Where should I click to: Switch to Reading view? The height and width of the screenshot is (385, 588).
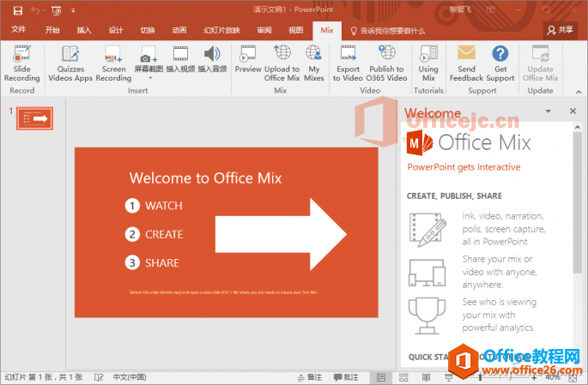tap(427, 377)
